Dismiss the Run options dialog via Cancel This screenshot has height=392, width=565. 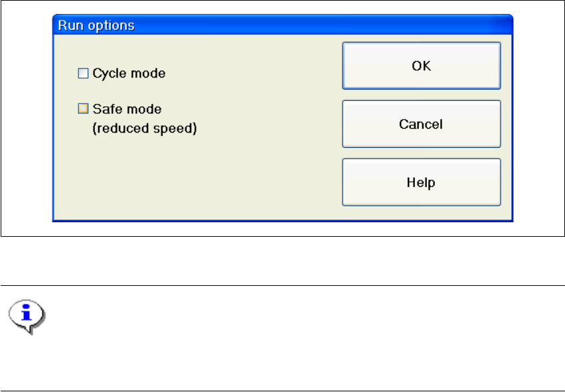(x=421, y=124)
